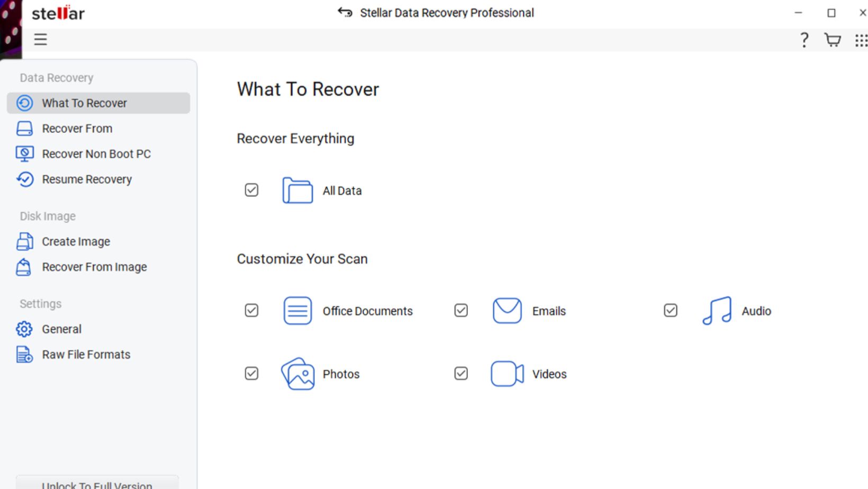
Task: Uncheck the Emails checkbox
Action: (x=461, y=310)
